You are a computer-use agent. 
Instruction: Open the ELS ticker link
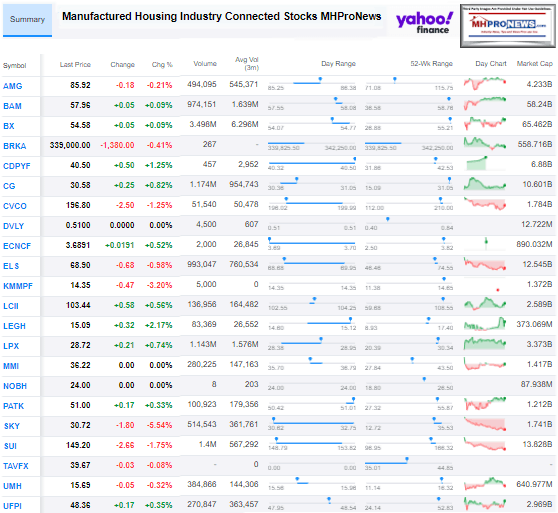click(x=11, y=266)
